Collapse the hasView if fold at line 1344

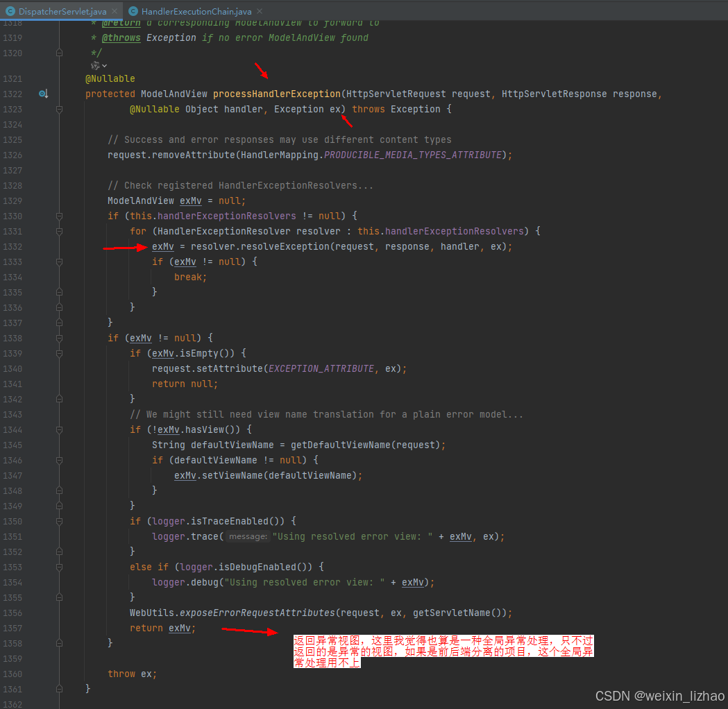click(60, 430)
